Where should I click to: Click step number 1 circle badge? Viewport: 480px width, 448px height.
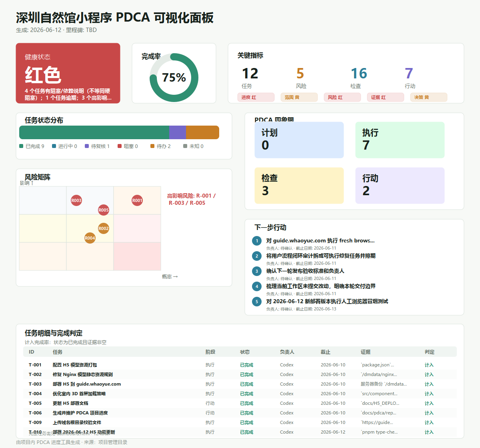pyautogui.click(x=257, y=241)
